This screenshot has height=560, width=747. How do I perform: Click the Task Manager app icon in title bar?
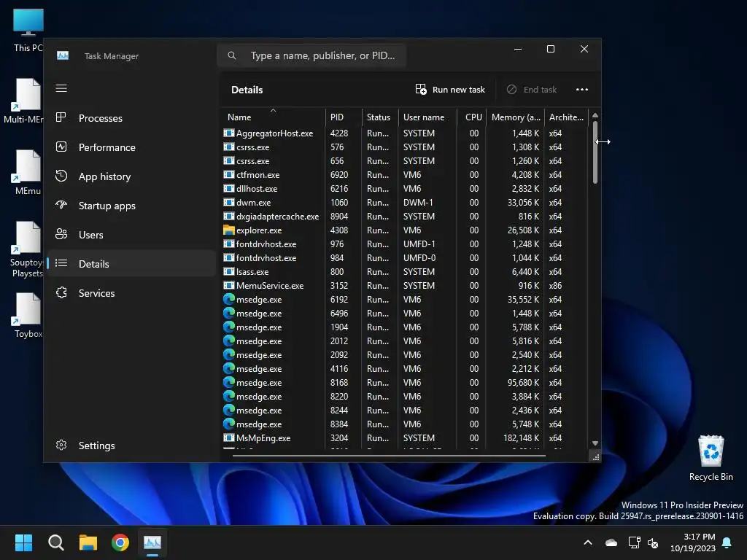point(63,55)
